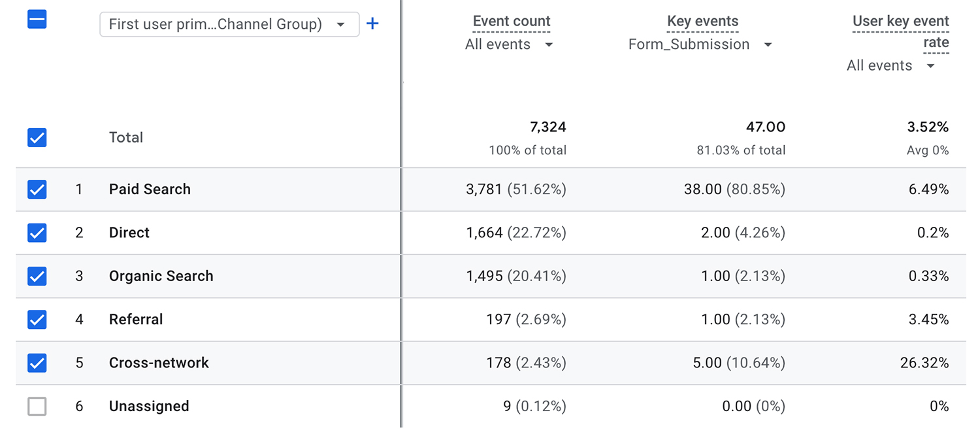Image resolution: width=980 pixels, height=436 pixels.
Task: Click the dropdown arrow on the dimension selector
Action: (342, 24)
